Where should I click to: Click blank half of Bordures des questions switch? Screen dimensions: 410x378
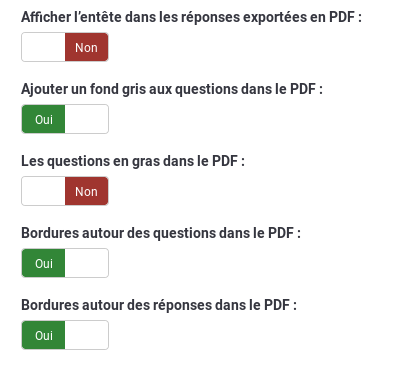click(87, 263)
